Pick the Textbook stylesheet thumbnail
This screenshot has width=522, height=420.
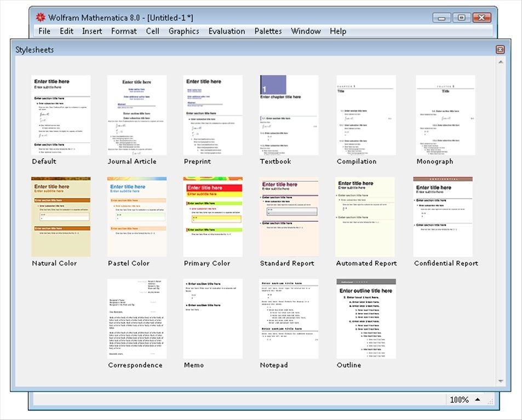[289, 115]
